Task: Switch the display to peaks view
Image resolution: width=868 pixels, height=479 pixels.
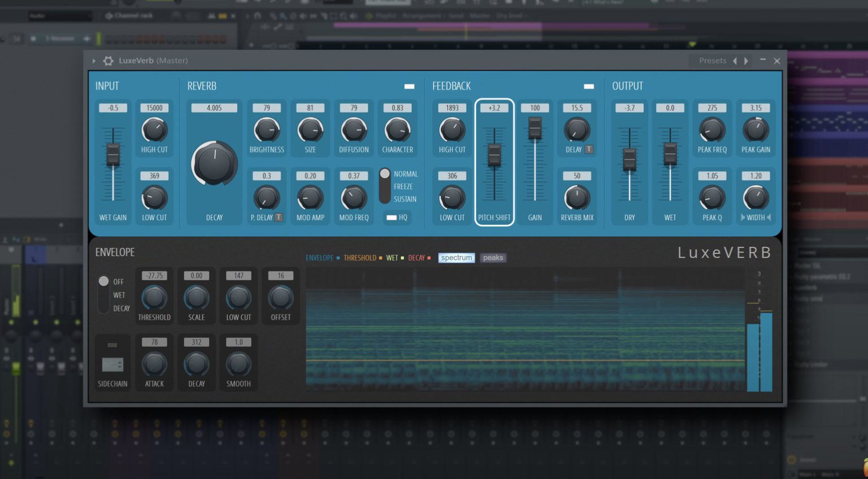Action: coord(493,258)
